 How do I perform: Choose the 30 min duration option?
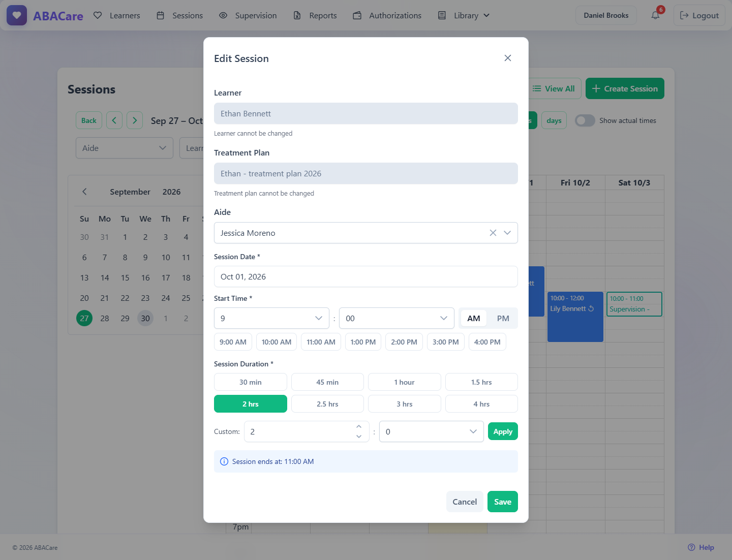pyautogui.click(x=251, y=382)
